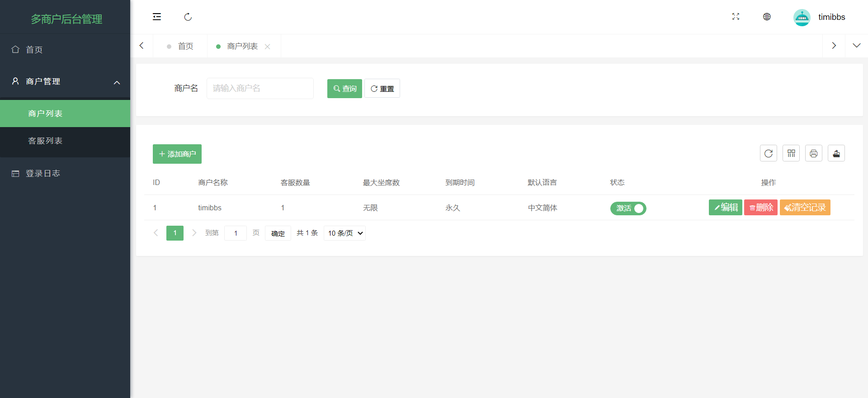
Task: Enter fullscreen mode using the expand icon
Action: click(x=736, y=16)
